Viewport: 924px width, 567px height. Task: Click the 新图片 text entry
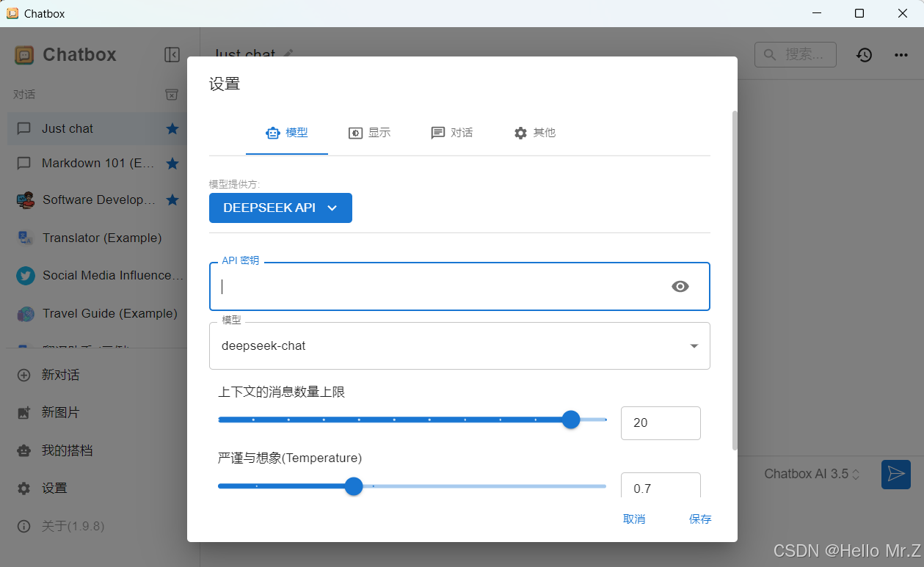(61, 413)
